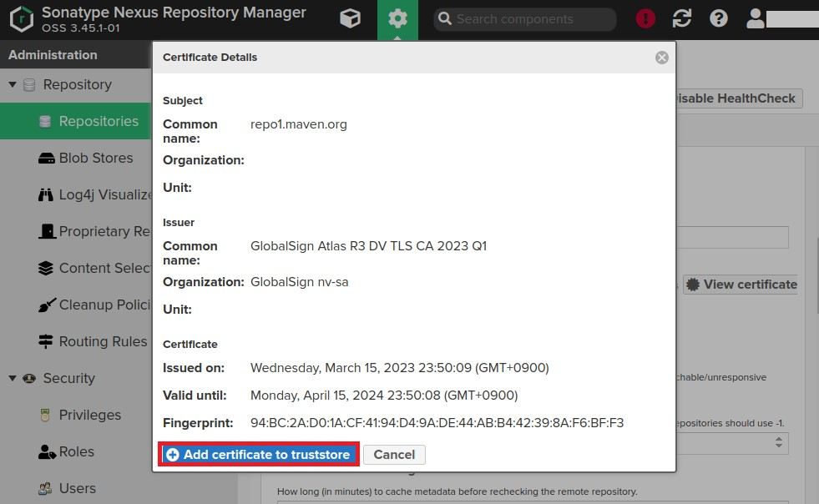
Task: Click the Log4j binoculars icon
Action: pos(46,194)
